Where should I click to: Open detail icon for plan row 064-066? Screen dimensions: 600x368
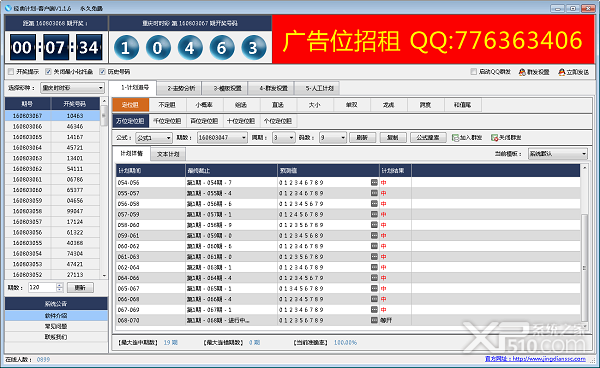tap(374, 278)
